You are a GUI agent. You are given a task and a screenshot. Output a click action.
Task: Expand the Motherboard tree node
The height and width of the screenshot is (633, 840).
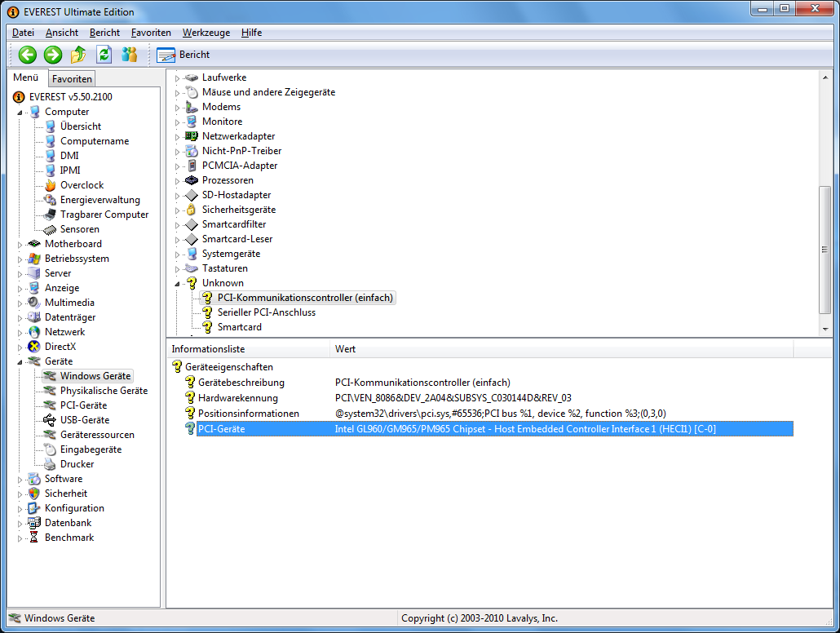point(20,245)
